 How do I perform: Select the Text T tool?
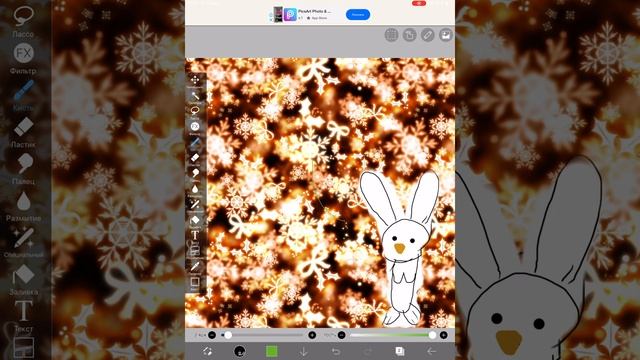pos(195,235)
